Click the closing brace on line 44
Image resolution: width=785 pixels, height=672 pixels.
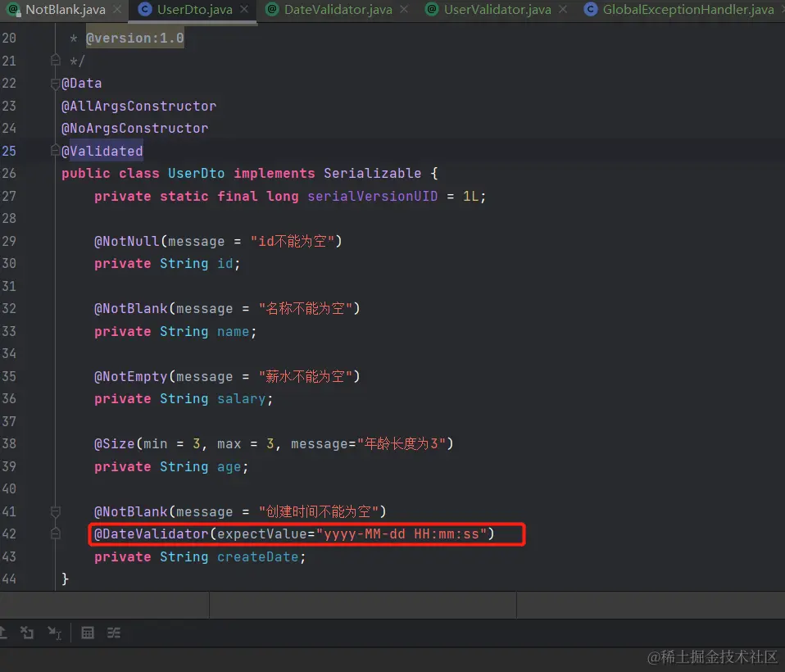(65, 579)
